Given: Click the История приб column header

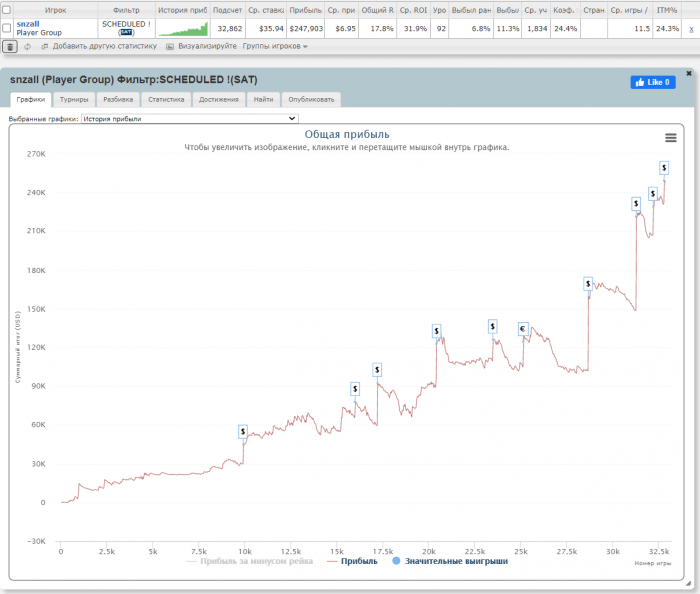Looking at the screenshot, I should pyautogui.click(x=183, y=10).
